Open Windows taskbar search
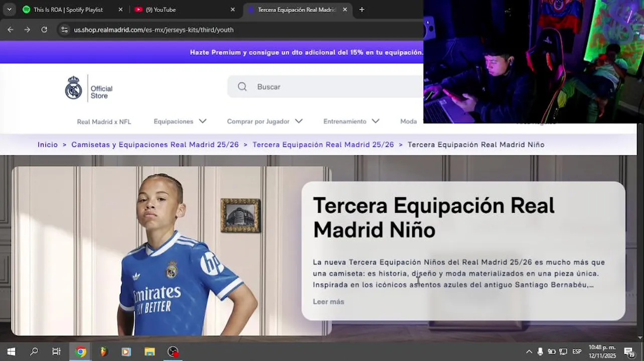This screenshot has width=644, height=361. [34, 351]
